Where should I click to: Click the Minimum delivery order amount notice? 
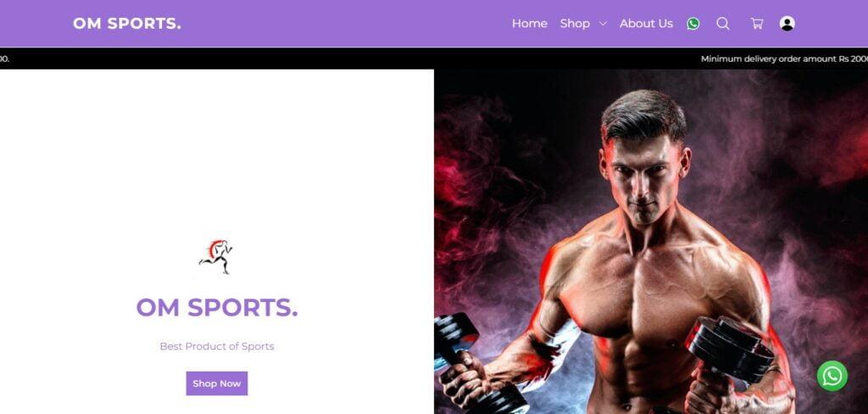[x=784, y=59]
